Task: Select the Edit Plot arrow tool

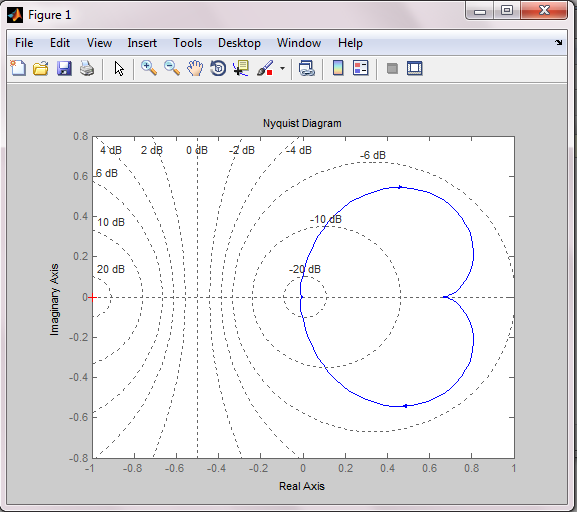Action: pyautogui.click(x=119, y=68)
